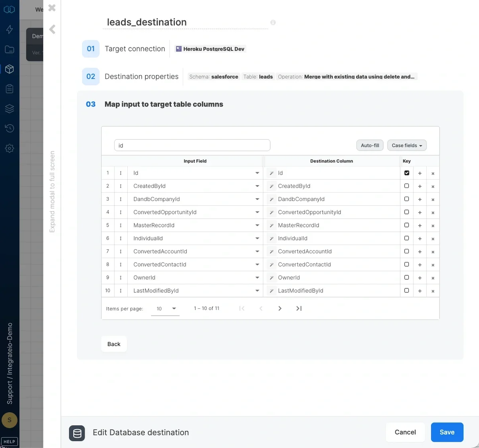The width and height of the screenshot is (479, 448).
Task: Open the folder icon in the left sidebar
Action: coord(10,49)
